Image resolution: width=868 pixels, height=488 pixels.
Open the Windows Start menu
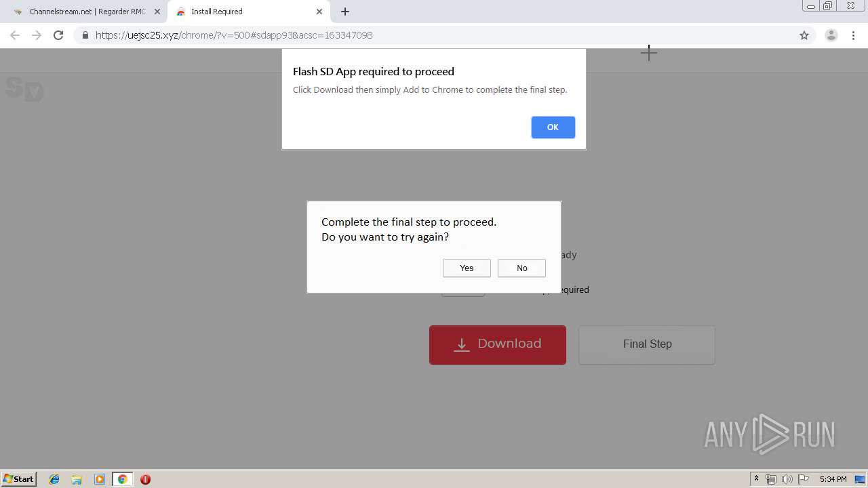(19, 479)
